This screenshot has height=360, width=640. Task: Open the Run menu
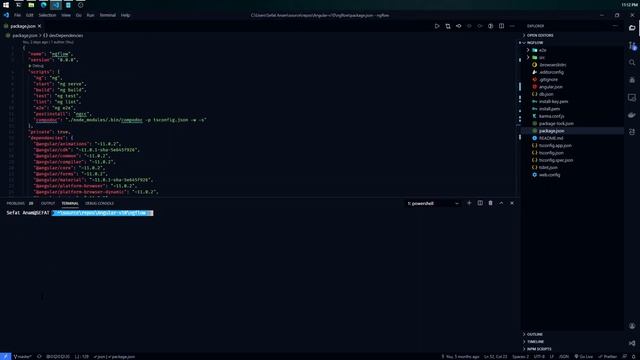[x=90, y=15]
